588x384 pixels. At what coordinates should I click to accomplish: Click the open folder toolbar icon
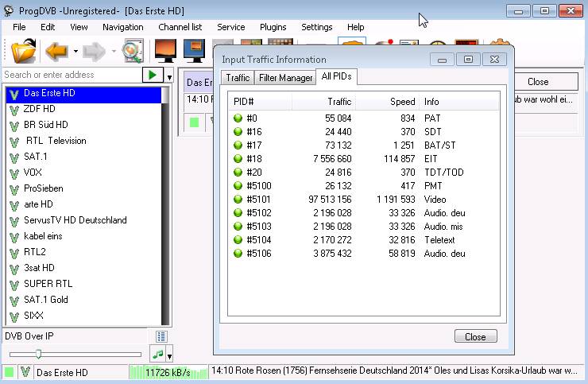tap(25, 52)
